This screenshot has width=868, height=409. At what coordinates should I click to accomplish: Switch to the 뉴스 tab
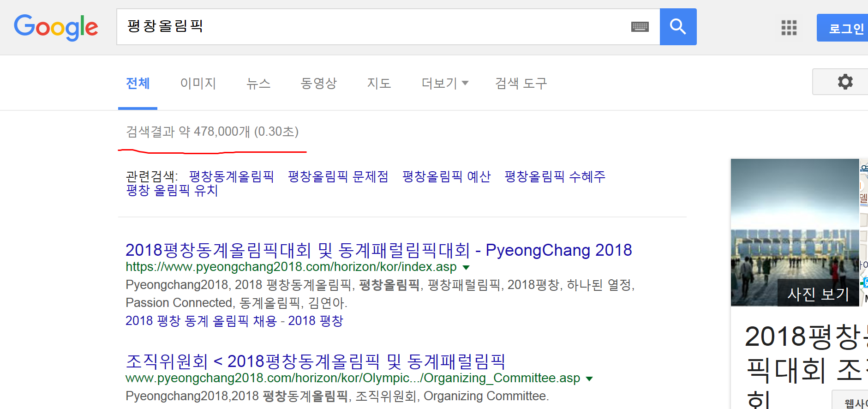tap(258, 83)
